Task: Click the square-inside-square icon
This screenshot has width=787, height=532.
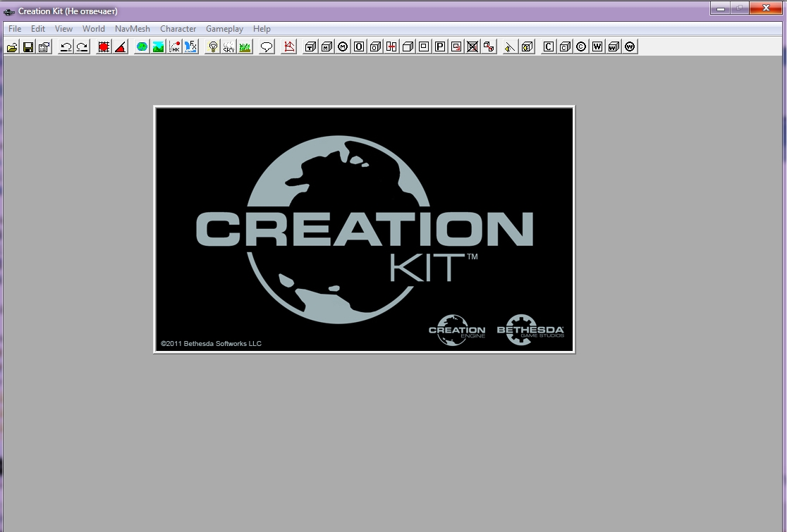Action: [424, 47]
